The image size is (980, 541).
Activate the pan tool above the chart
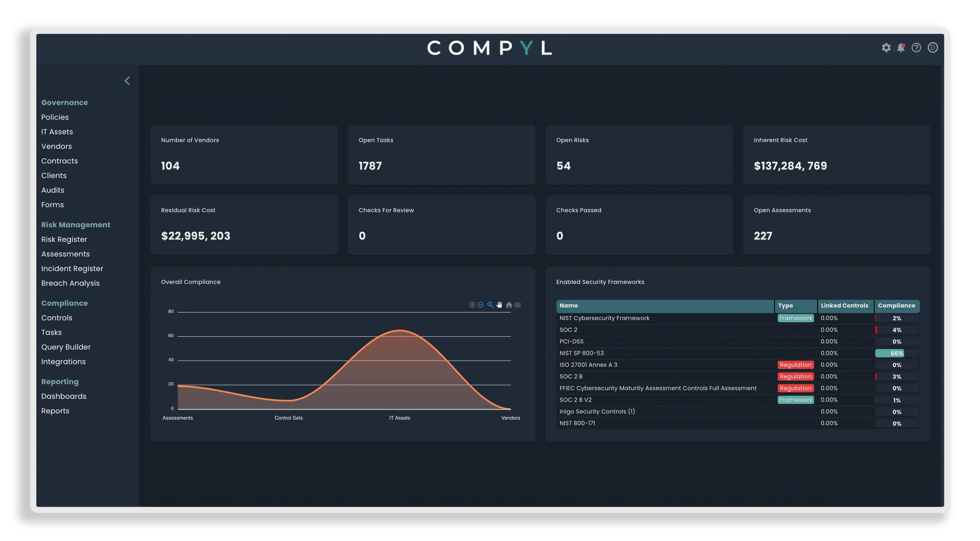[499, 305]
